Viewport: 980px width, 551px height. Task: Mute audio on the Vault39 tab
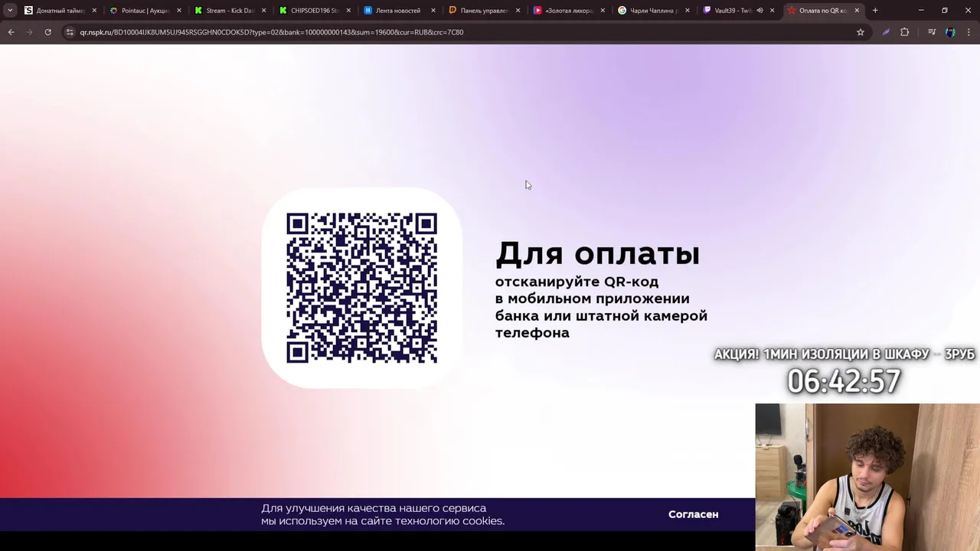pos(759,11)
